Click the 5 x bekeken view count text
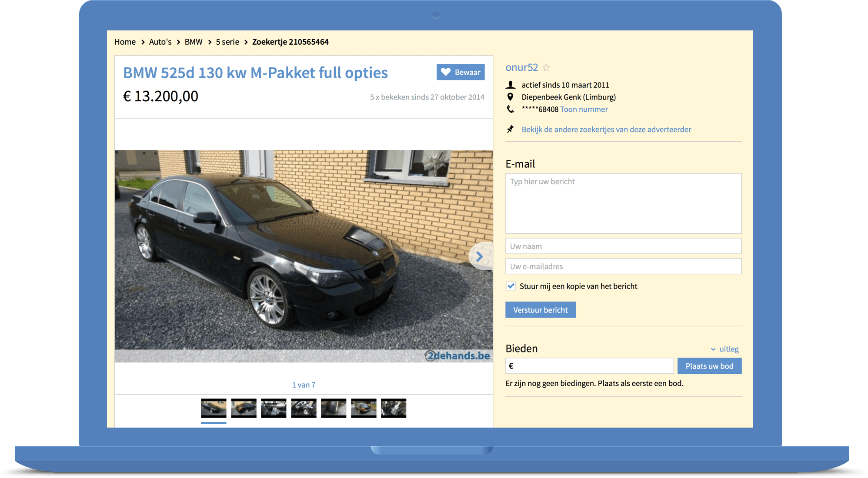 tap(427, 97)
